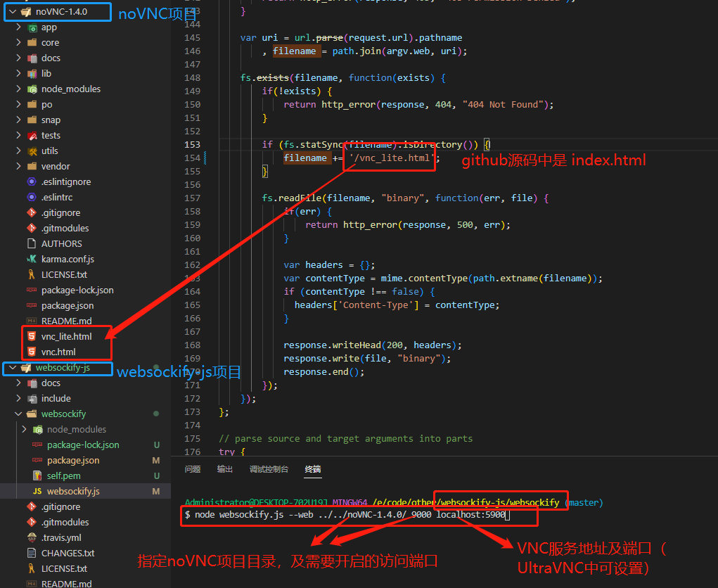
Task: Expand the snap folder chevron
Action: coord(18,120)
